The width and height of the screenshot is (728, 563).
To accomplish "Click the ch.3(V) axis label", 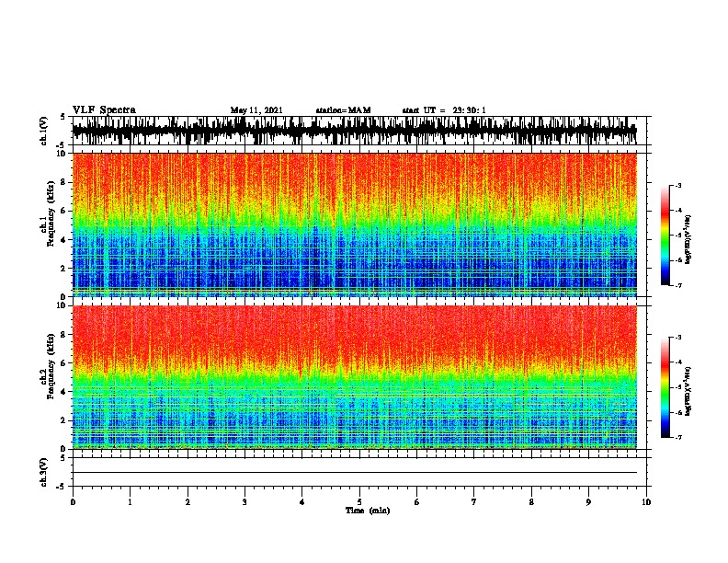I will [44, 472].
